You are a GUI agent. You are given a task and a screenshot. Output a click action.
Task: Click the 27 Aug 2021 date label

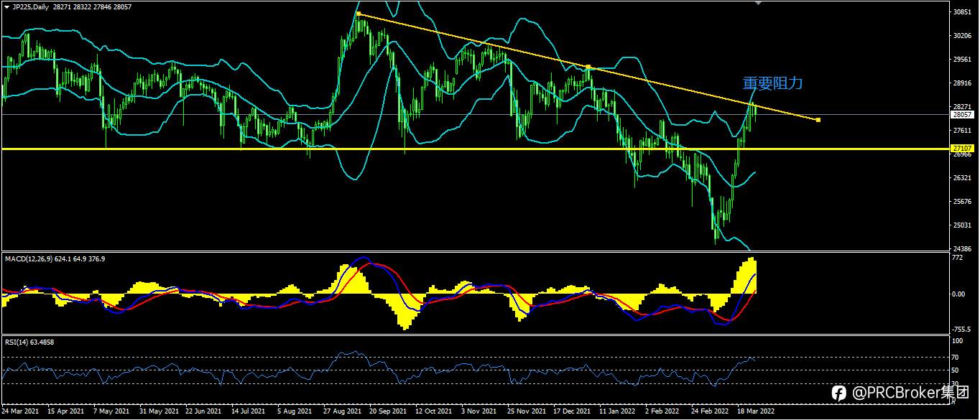342,412
